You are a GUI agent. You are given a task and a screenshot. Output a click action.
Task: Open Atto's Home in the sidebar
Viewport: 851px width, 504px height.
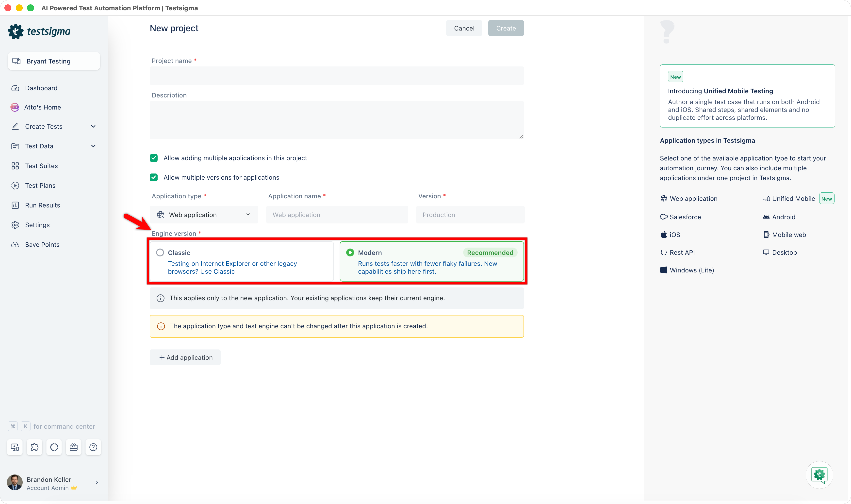pos(42,107)
